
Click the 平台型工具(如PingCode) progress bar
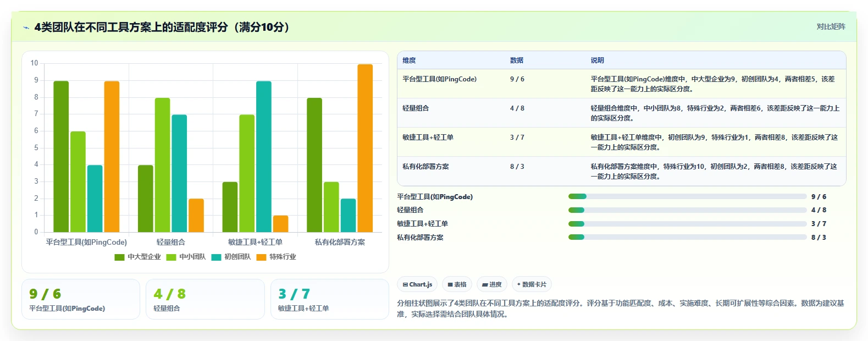pyautogui.click(x=687, y=196)
